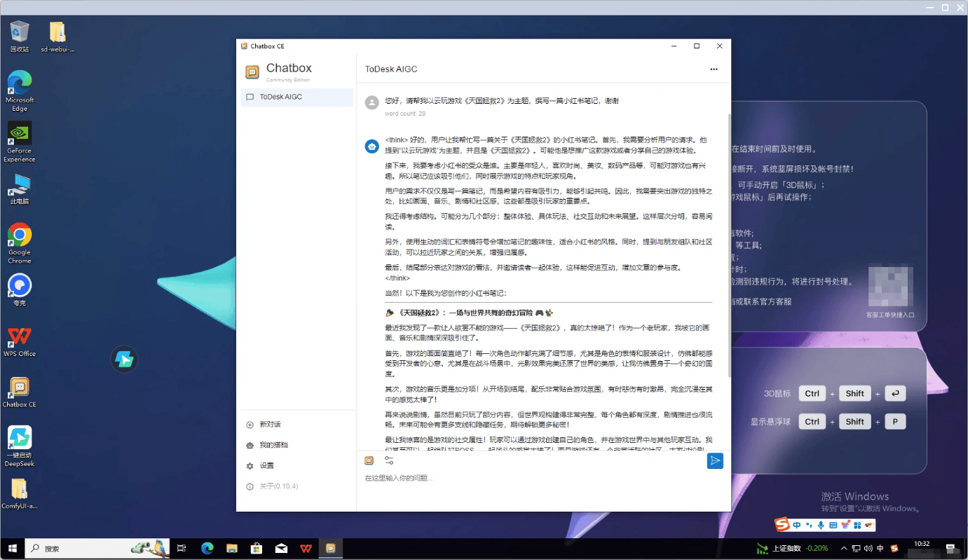Viewport: 968px width, 560px height.
Task: Open the sd-webui folder on desktop
Action: point(57,36)
